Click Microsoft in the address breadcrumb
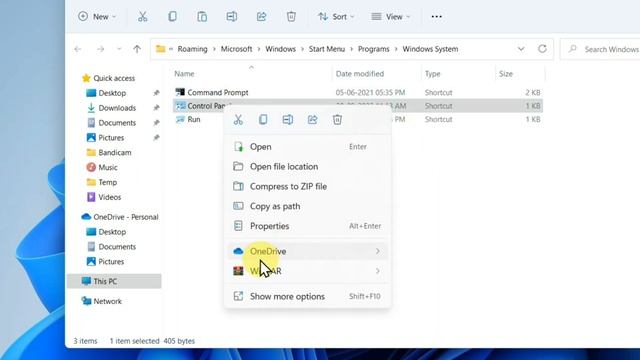 236,49
